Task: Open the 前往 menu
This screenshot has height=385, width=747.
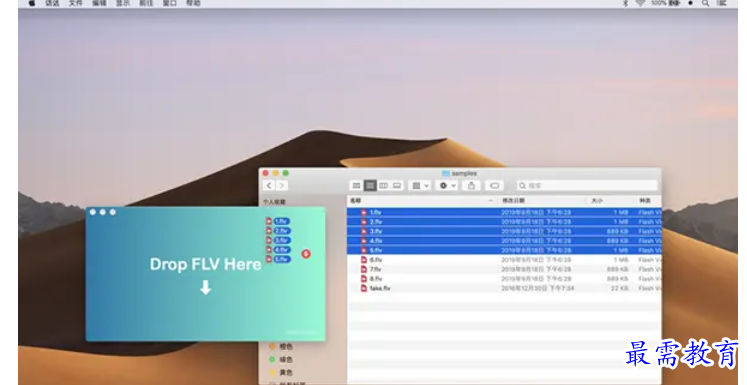Action: (146, 3)
